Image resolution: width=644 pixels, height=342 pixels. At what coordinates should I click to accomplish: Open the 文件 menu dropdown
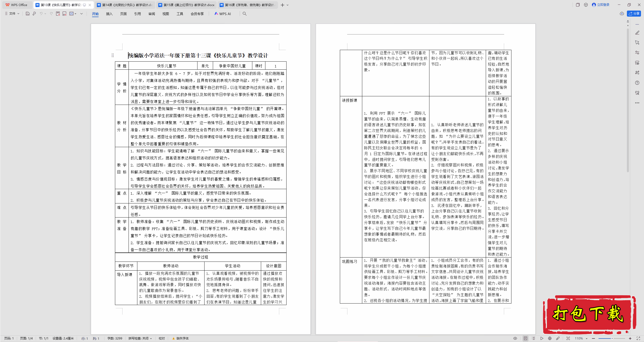(x=12, y=14)
